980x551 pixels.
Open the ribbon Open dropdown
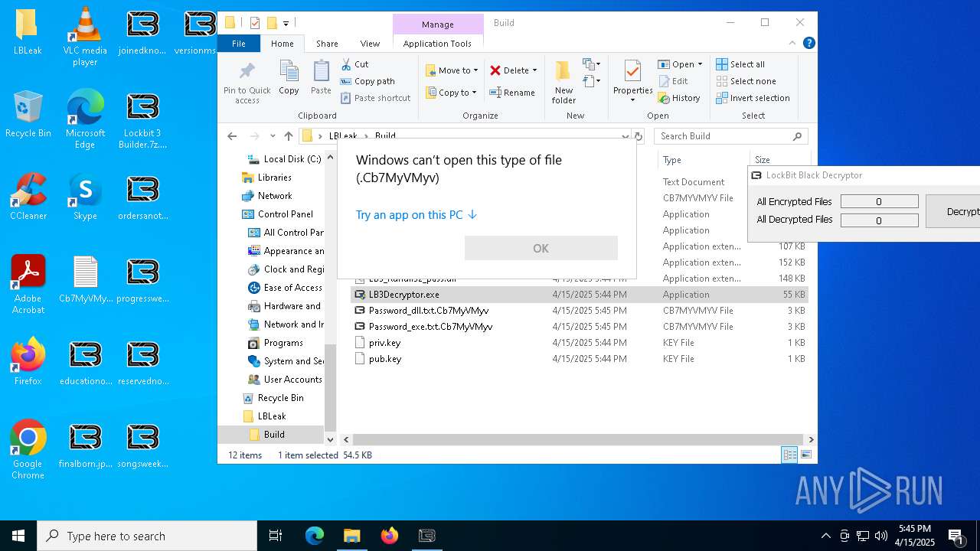coord(680,64)
